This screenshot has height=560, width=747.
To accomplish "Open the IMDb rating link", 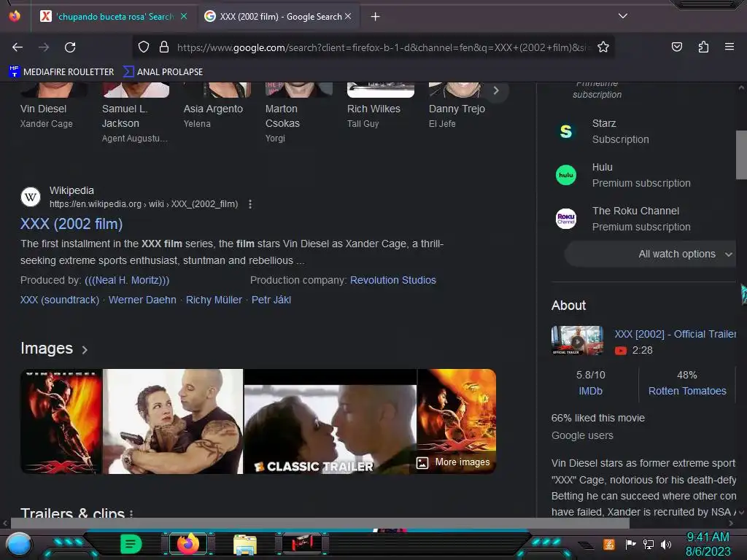I will point(591,391).
